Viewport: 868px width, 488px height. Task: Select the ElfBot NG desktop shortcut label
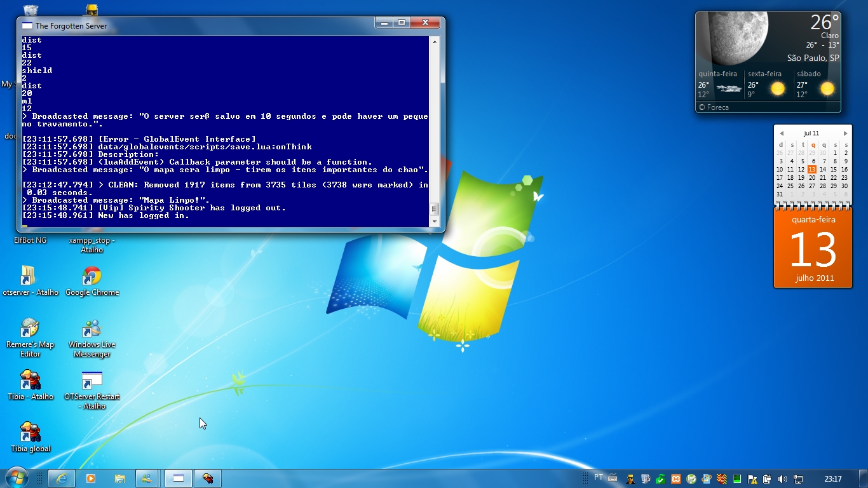coord(30,240)
